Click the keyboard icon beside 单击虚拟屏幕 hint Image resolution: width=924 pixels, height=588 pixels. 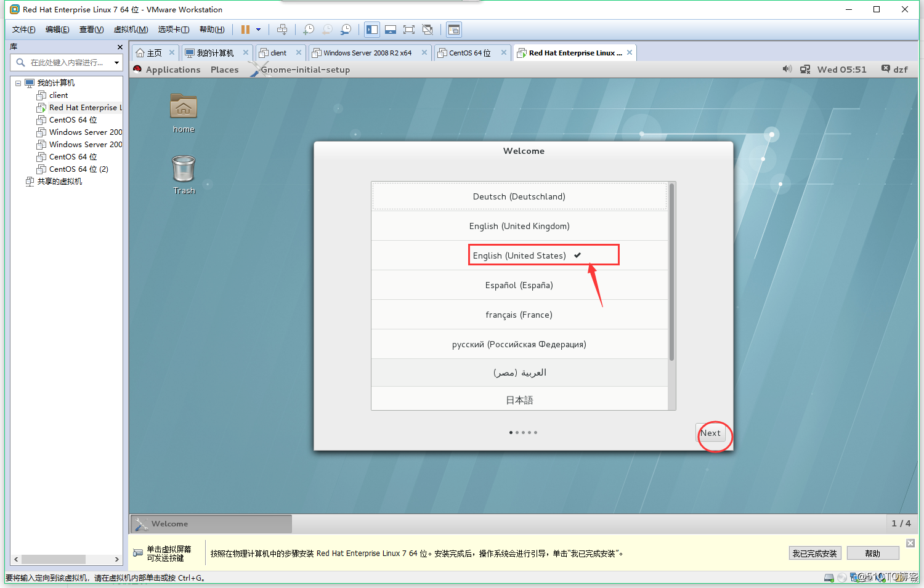click(x=138, y=553)
